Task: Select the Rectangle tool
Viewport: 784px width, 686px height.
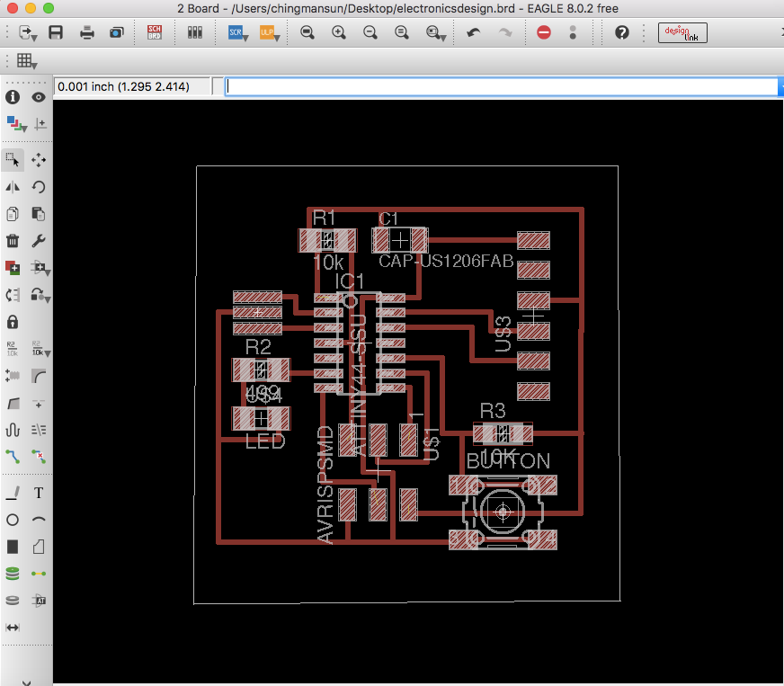Action: click(13, 547)
